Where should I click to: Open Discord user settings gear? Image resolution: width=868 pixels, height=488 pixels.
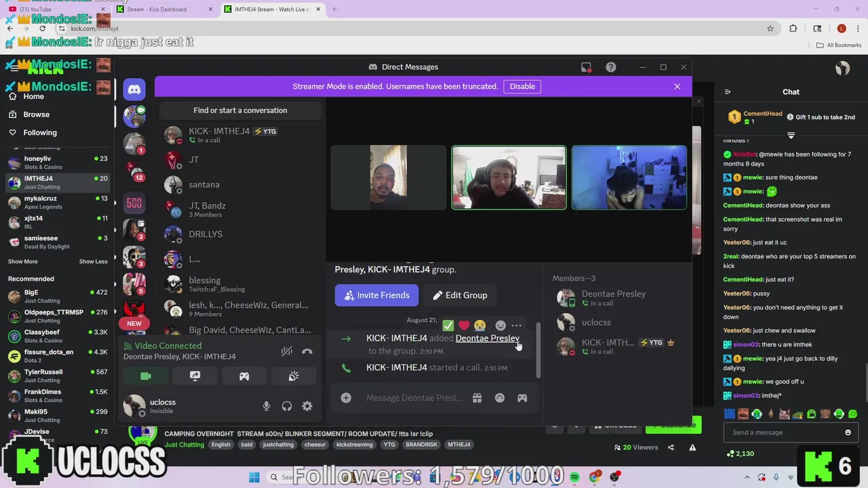(x=307, y=406)
